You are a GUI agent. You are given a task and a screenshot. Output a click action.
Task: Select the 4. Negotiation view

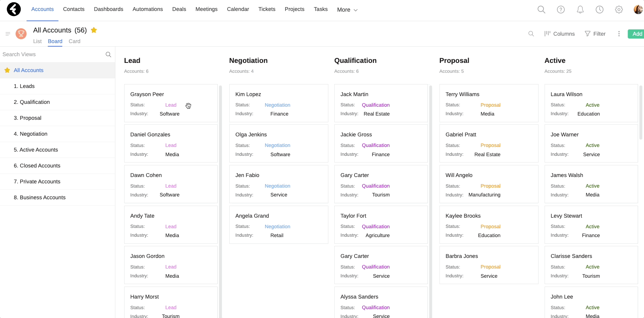pos(57,134)
